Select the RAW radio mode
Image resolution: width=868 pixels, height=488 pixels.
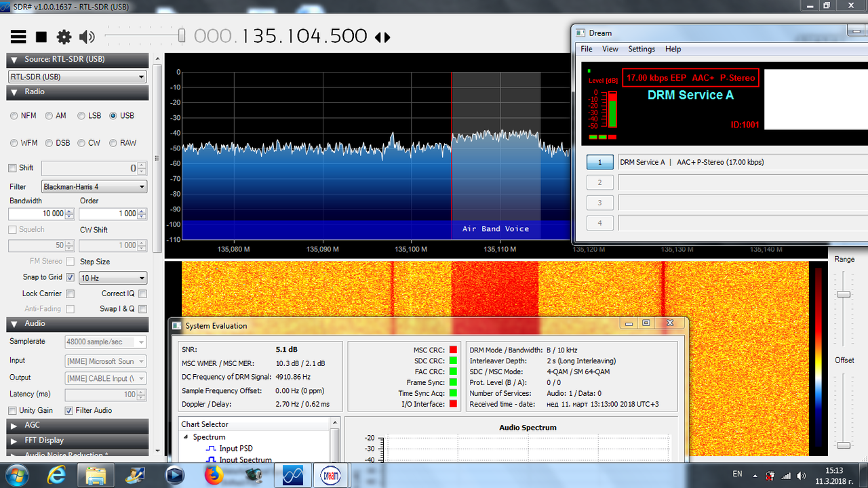tap(113, 143)
